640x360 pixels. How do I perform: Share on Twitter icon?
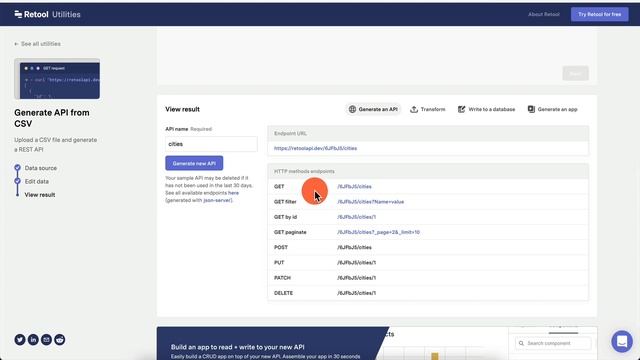point(20,340)
